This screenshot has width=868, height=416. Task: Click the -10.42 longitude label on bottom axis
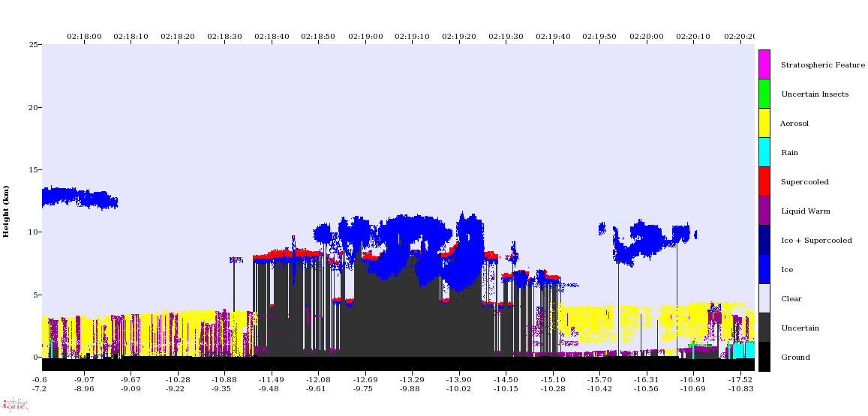click(599, 389)
